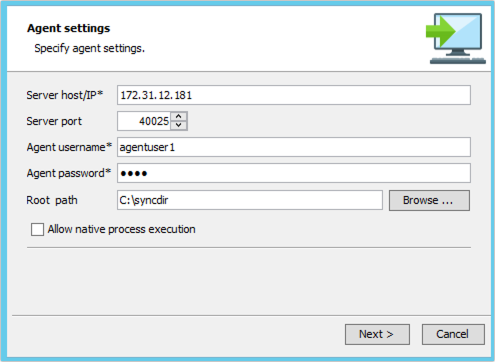Click the 'Allow native process execution' label text
Viewport: 495px width, 362px height.
(x=121, y=229)
